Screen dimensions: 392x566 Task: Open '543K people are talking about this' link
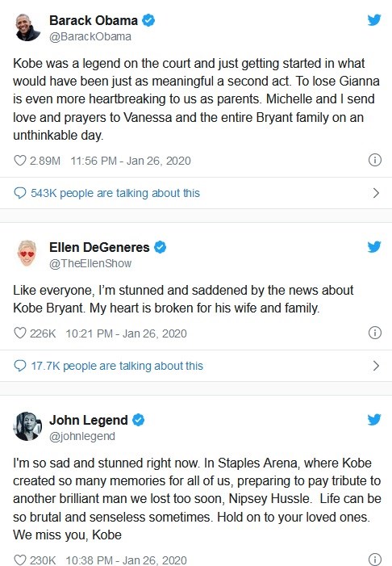[115, 193]
